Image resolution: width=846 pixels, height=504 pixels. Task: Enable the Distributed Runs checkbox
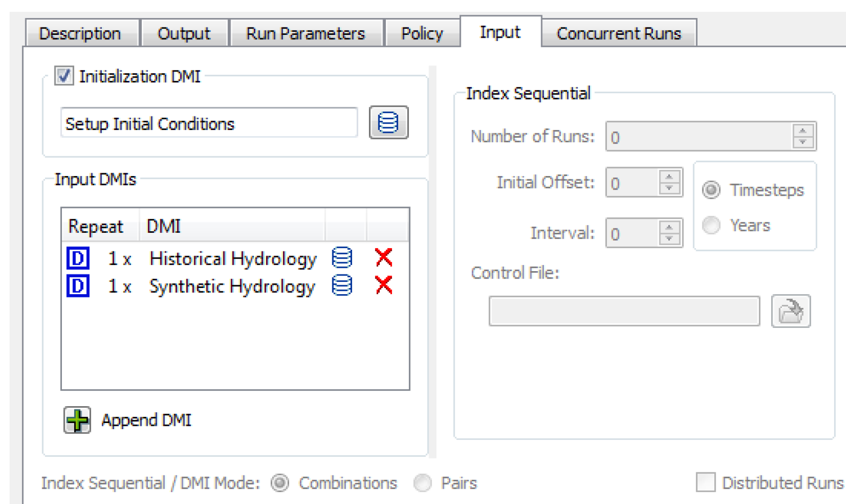coord(705,483)
